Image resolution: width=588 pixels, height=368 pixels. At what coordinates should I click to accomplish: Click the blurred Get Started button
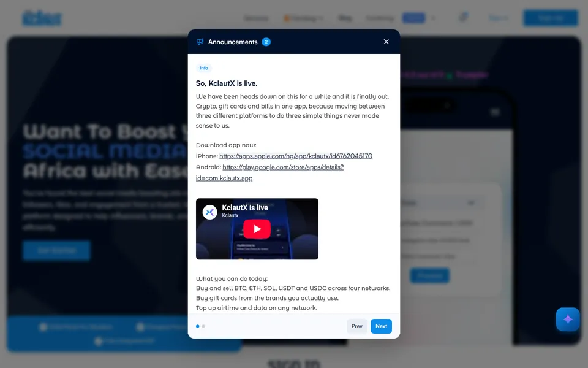[x=56, y=250]
